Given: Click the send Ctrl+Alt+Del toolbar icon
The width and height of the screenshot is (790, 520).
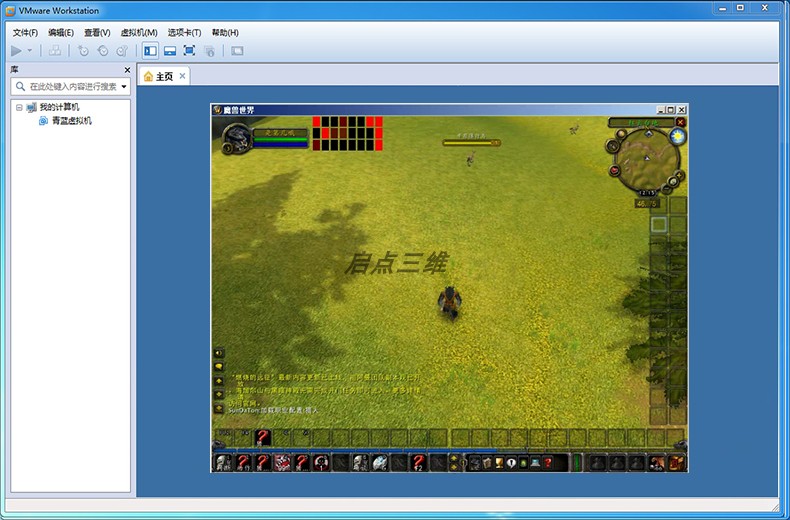Looking at the screenshot, I should pyautogui.click(x=54, y=50).
